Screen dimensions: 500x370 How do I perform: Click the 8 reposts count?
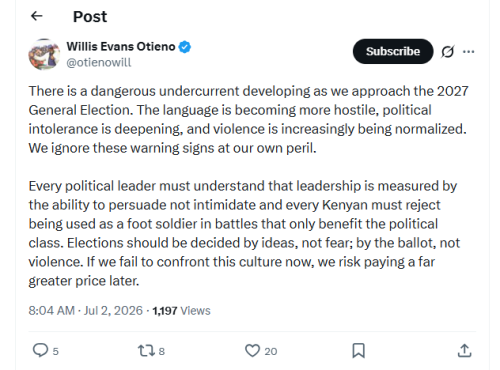point(162,351)
